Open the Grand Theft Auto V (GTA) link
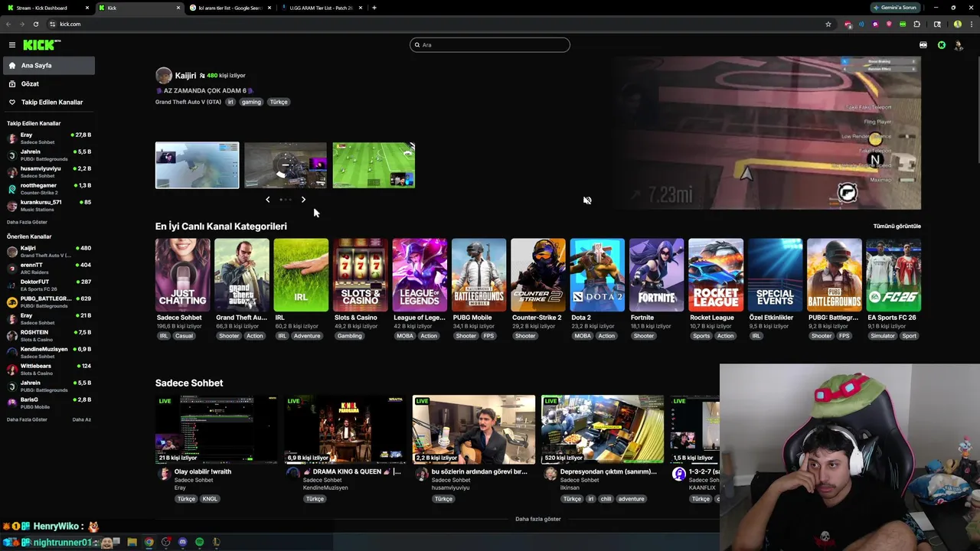The image size is (980, 551). [188, 102]
